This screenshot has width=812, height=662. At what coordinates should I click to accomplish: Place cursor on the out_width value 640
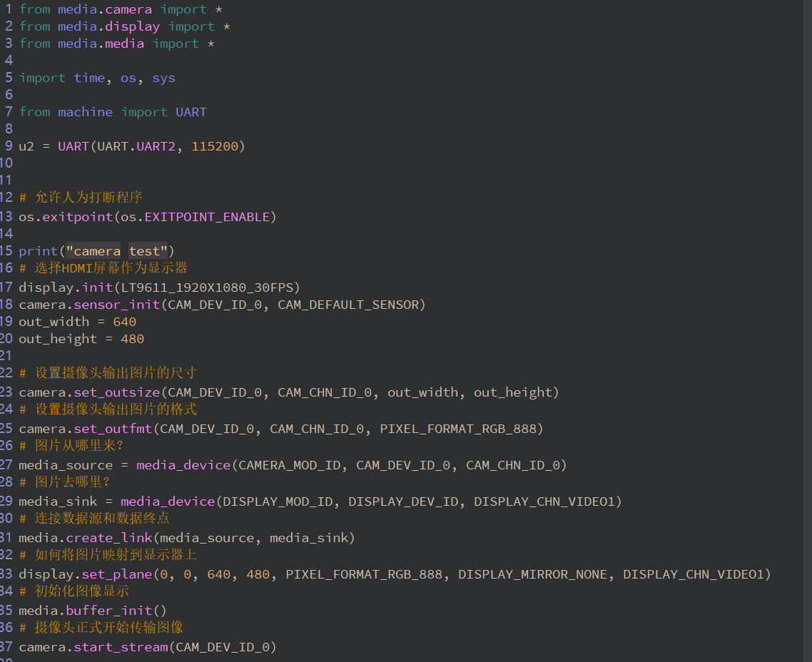click(124, 322)
